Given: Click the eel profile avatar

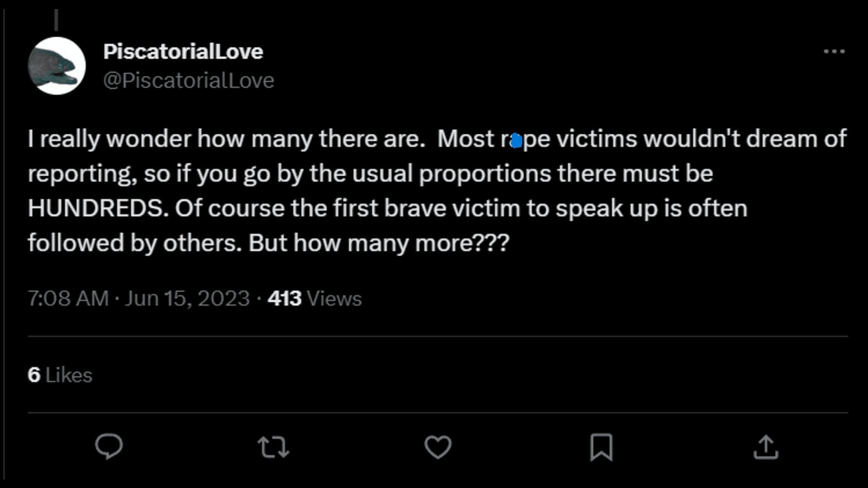Looking at the screenshot, I should (57, 66).
